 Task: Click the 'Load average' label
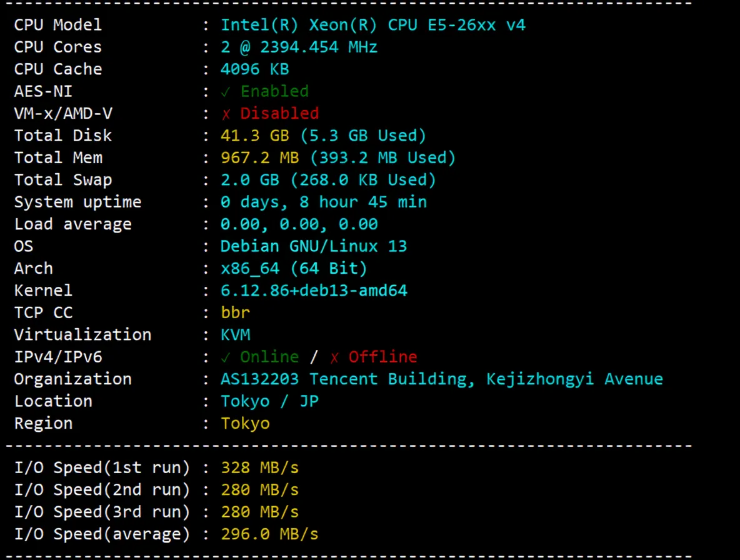click(x=72, y=224)
